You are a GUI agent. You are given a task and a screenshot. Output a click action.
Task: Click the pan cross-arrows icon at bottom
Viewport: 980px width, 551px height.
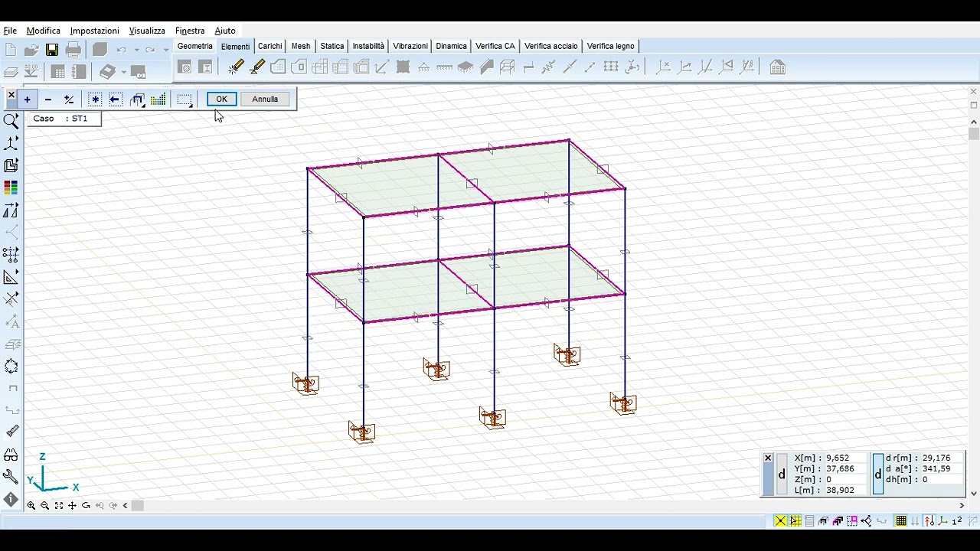73,506
